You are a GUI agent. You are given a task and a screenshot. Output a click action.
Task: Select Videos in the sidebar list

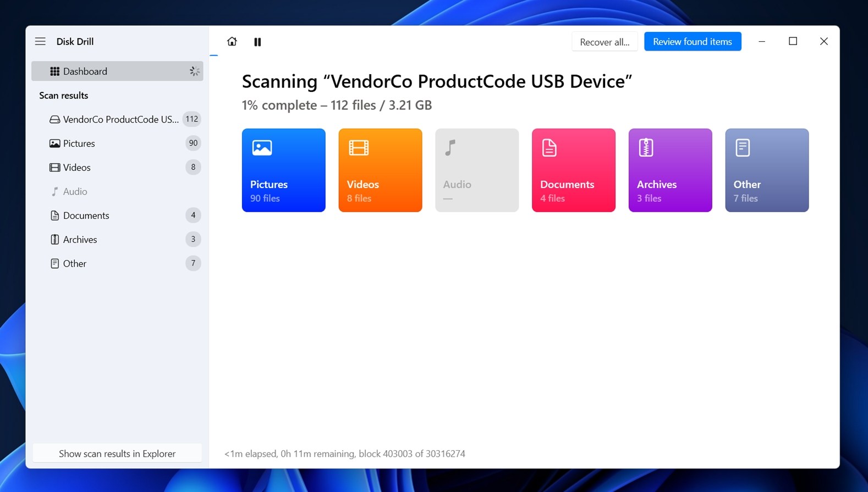tap(77, 168)
